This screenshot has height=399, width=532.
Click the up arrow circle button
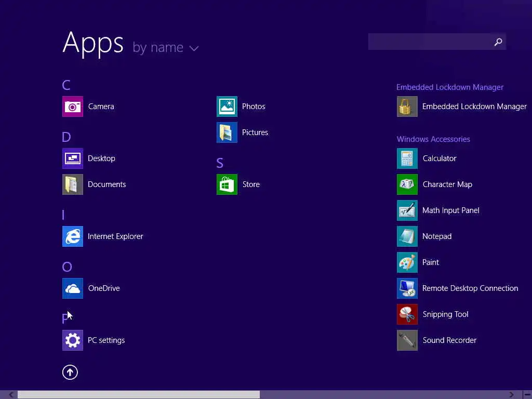point(70,372)
